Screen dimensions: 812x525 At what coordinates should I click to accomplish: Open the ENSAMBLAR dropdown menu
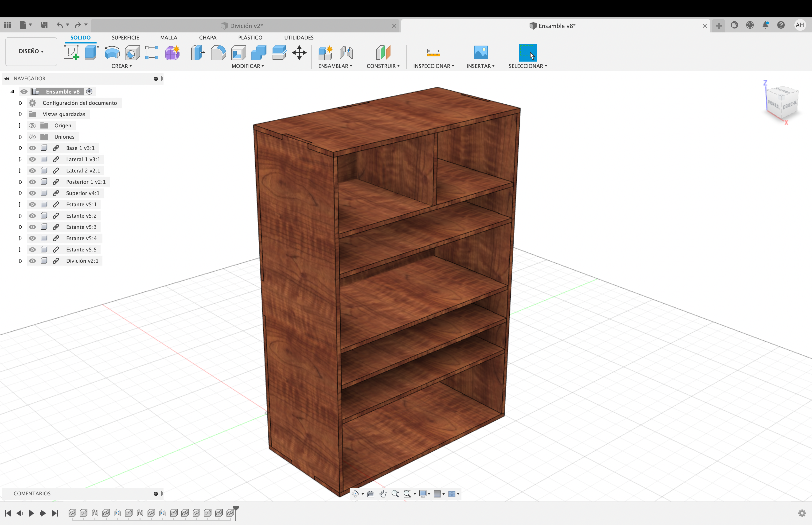[x=335, y=66]
